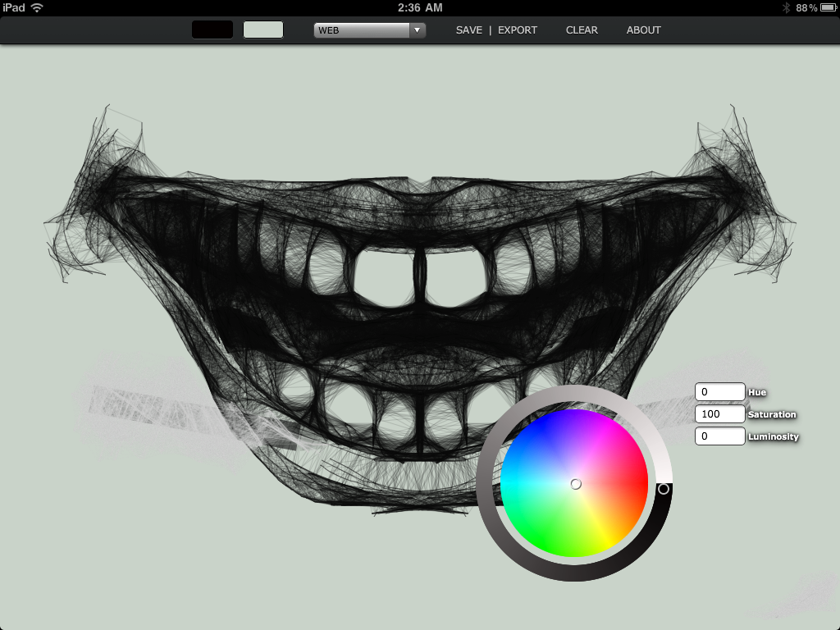Click the clock in the status bar
The width and height of the screenshot is (840, 630).
(x=420, y=8)
